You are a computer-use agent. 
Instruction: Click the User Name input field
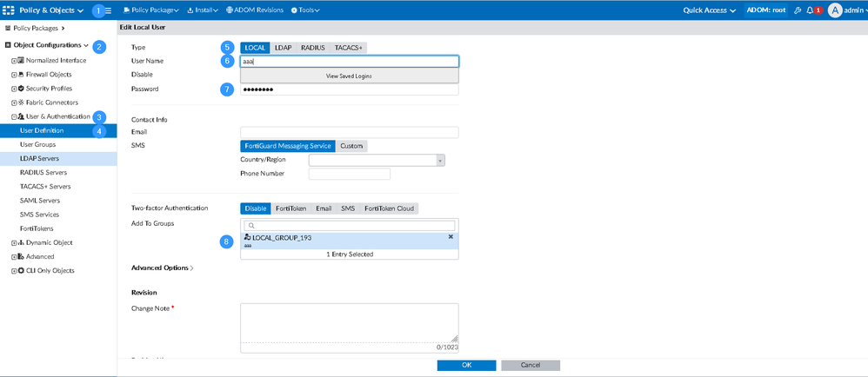coord(350,62)
